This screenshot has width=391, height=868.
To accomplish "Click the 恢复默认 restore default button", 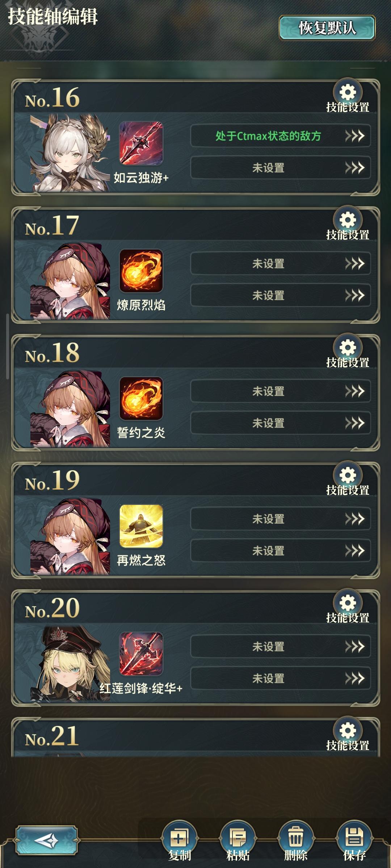I will (327, 28).
